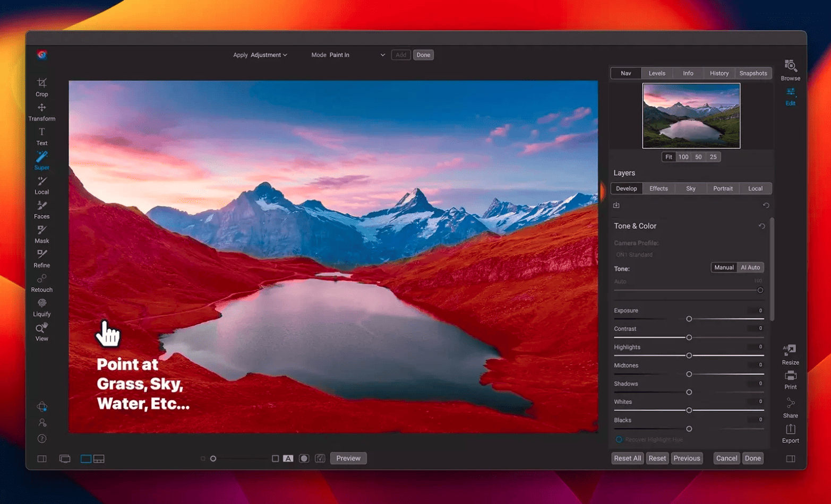This screenshot has width=831, height=504.
Task: Open the Share options
Action: pos(791,408)
